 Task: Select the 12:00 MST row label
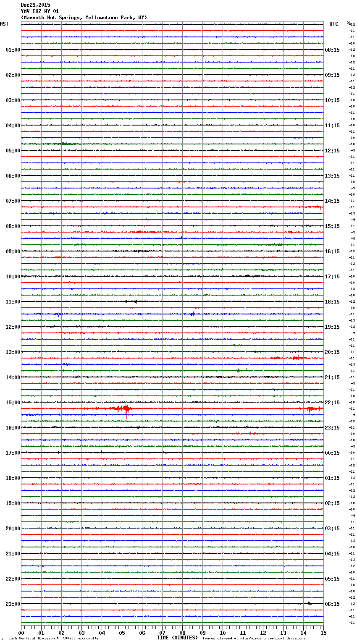13,327
